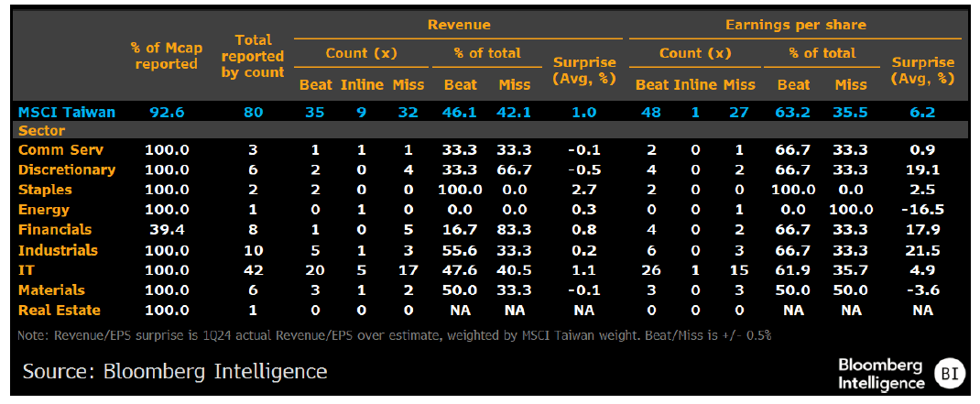Screen dimensions: 980x404
Task: Click '% of total' header under Revenue
Action: (487, 54)
